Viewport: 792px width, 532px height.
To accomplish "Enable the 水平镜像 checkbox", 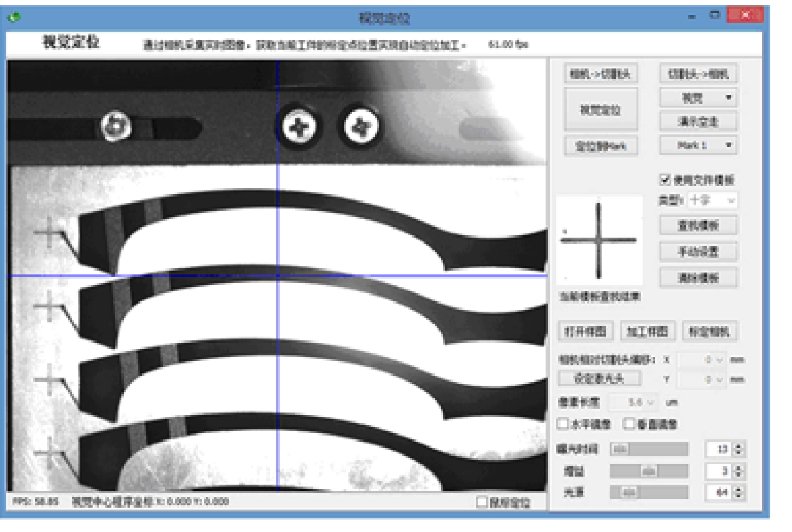I will pos(563,424).
